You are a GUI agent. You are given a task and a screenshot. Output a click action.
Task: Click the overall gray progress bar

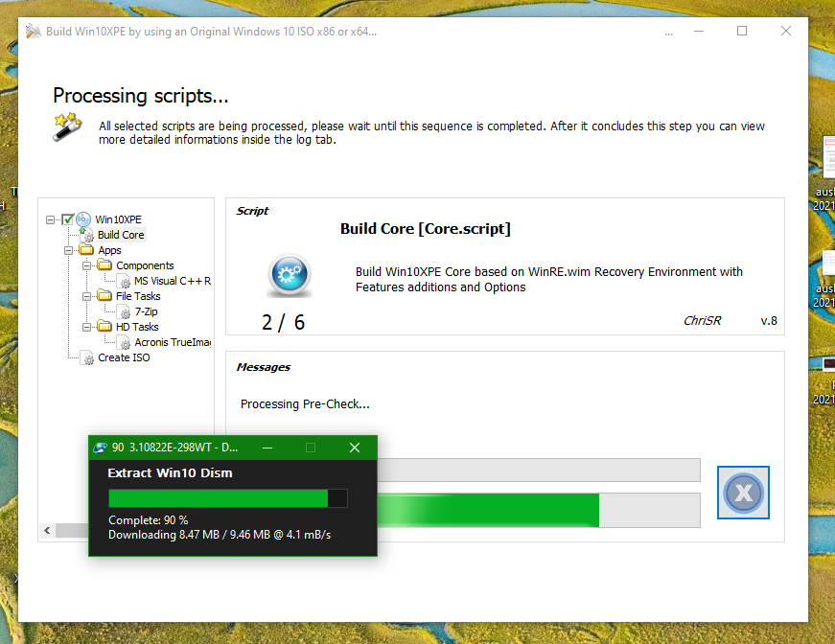(x=539, y=470)
